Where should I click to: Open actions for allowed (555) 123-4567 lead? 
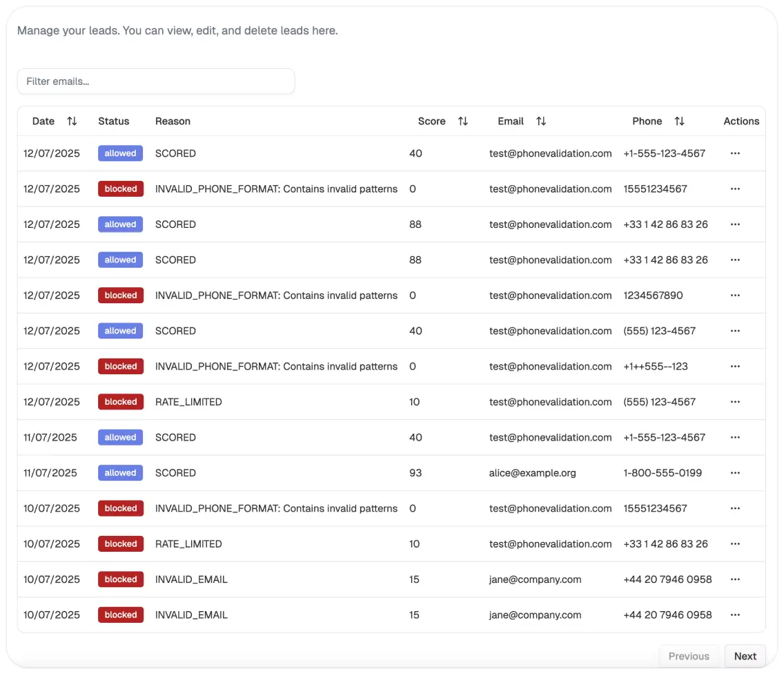pyautogui.click(x=735, y=331)
